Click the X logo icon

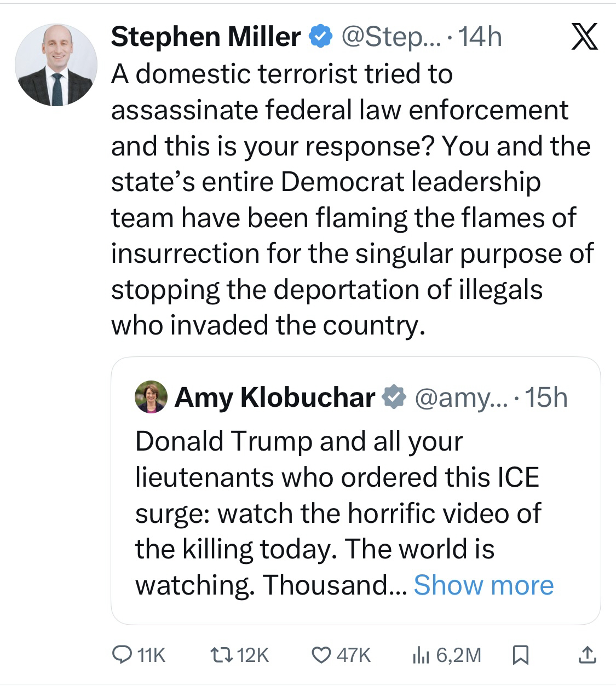(x=584, y=38)
